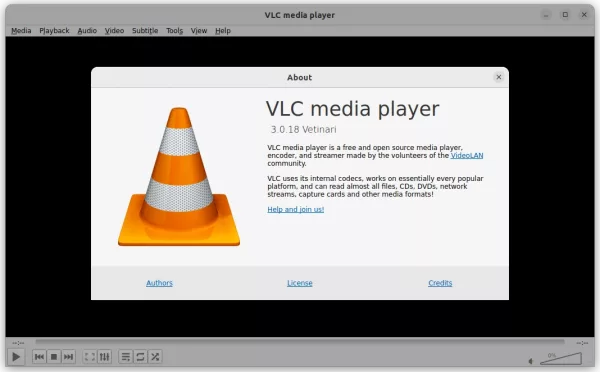View the Credits link
Screen dimensions: 600x372
tap(440, 283)
